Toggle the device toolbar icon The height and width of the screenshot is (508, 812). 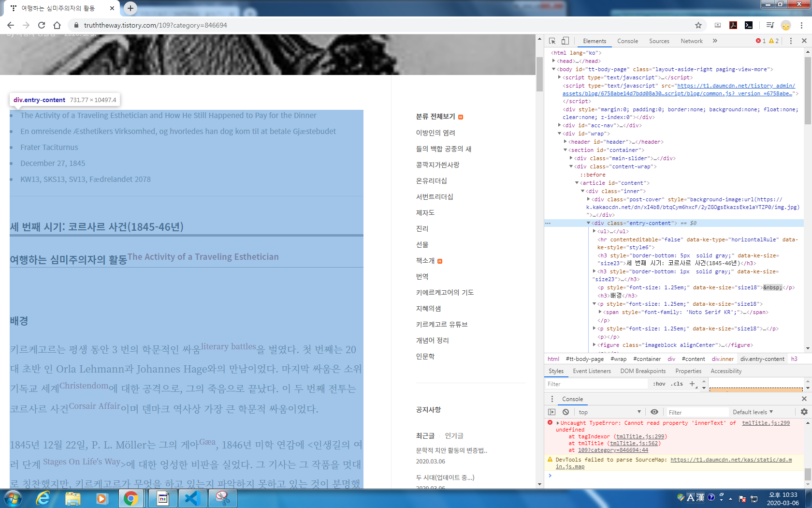(x=565, y=41)
